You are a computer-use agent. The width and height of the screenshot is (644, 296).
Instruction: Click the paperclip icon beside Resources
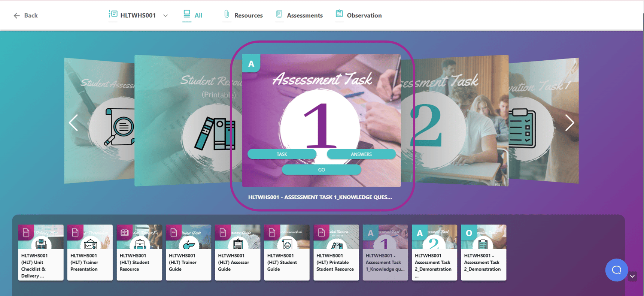pos(227,14)
